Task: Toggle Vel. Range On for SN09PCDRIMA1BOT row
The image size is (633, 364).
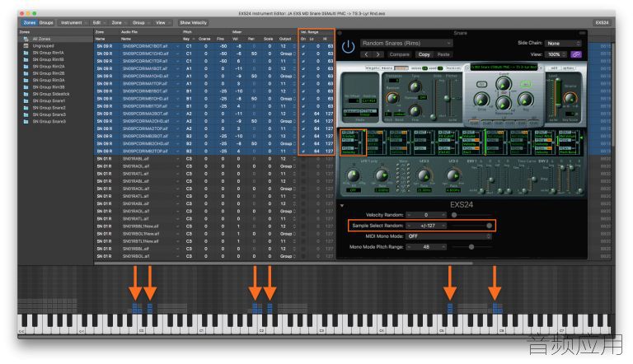Action: [303, 68]
